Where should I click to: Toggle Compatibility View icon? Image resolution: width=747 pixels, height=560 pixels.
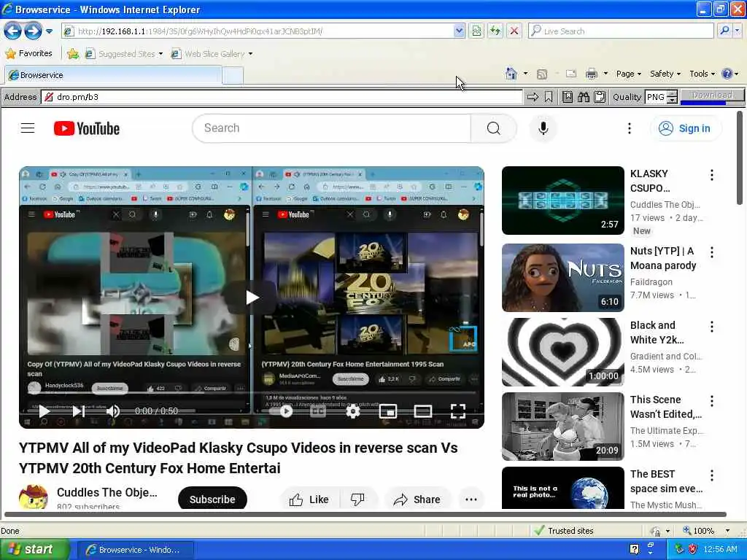coord(476,31)
